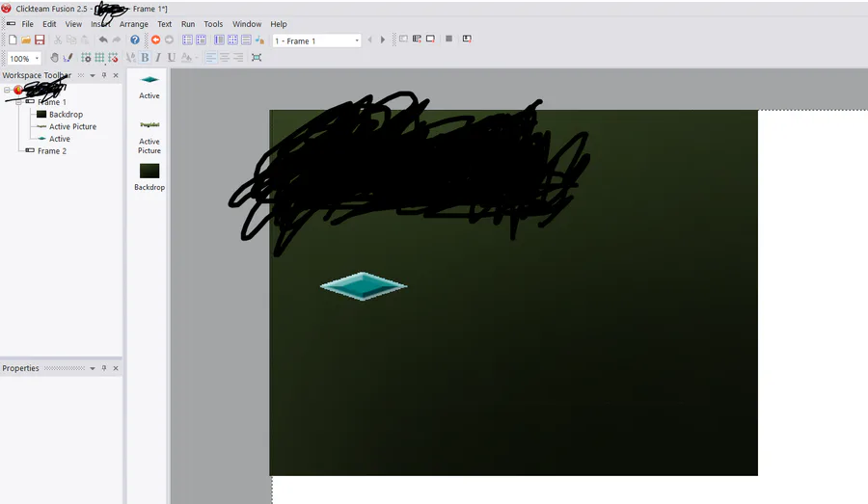Select Frame 2 in the workspace tree

51,151
